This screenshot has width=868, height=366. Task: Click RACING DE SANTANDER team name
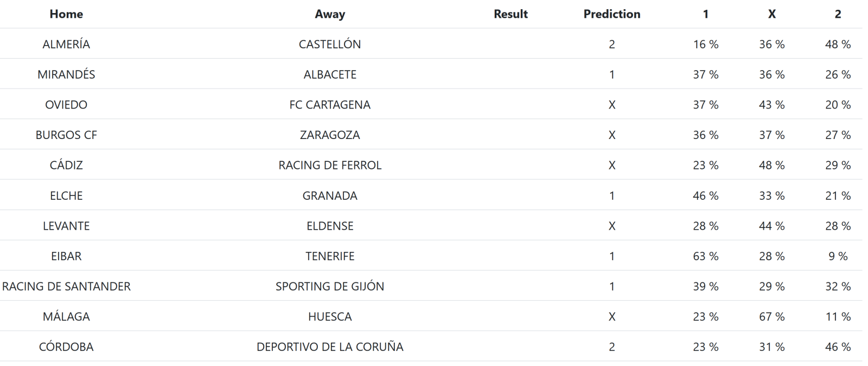(x=66, y=286)
